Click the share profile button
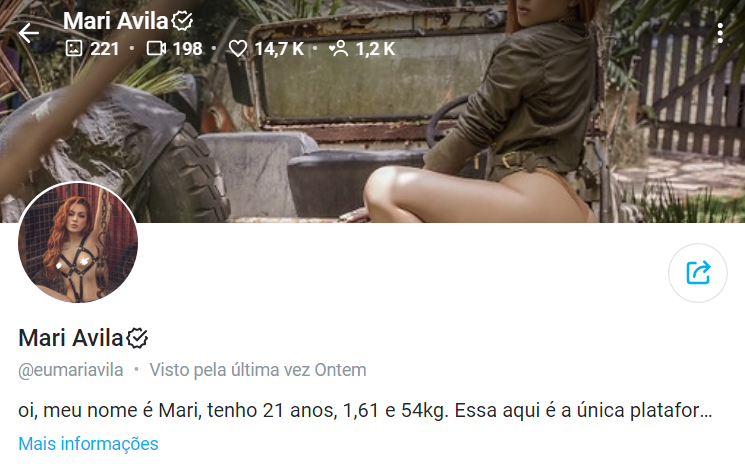This screenshot has height=467, width=745. click(697, 273)
